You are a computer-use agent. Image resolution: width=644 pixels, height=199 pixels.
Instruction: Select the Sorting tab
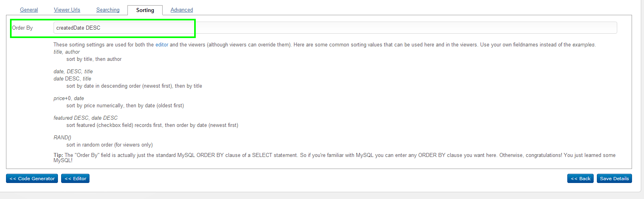(x=145, y=10)
